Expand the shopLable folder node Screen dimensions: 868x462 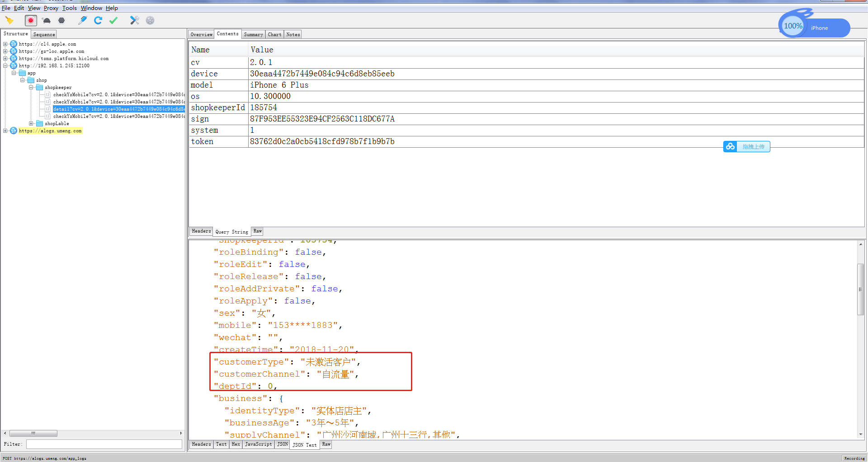[x=31, y=123]
